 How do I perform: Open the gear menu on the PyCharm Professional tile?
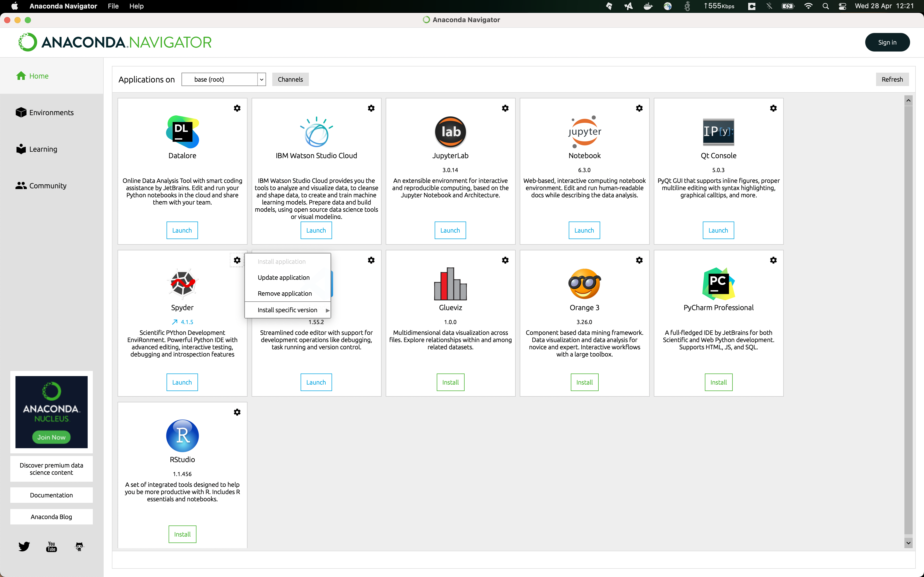tap(773, 260)
